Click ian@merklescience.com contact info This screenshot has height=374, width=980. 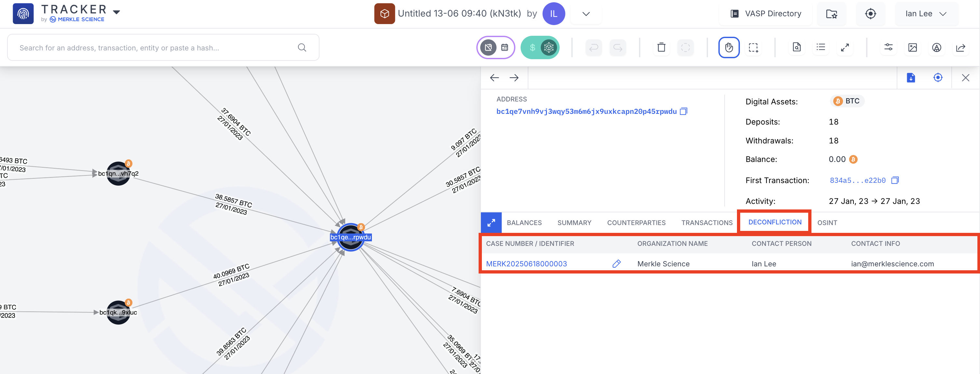[892, 264]
